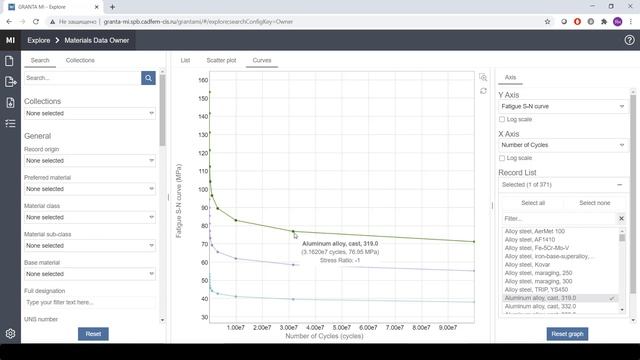Screen dimensions: 640x360
Task: Click the browser address bar URL
Action: 198,22
